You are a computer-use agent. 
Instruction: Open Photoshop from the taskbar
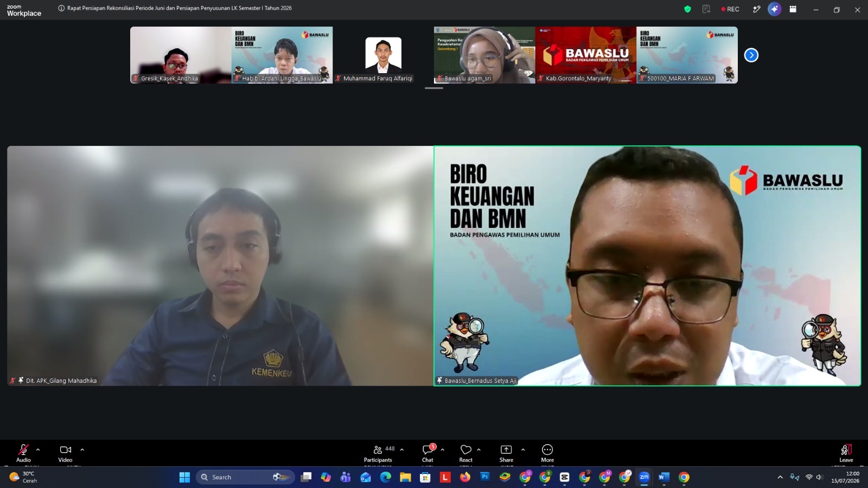(485, 477)
